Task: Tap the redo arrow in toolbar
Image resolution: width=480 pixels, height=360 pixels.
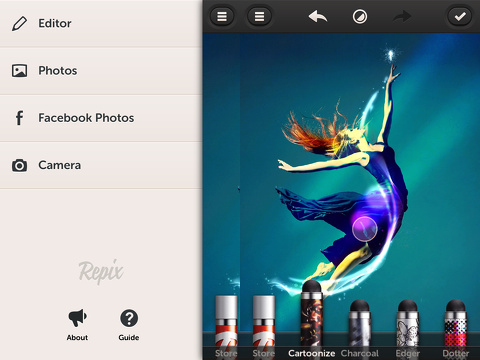Action: [402, 16]
